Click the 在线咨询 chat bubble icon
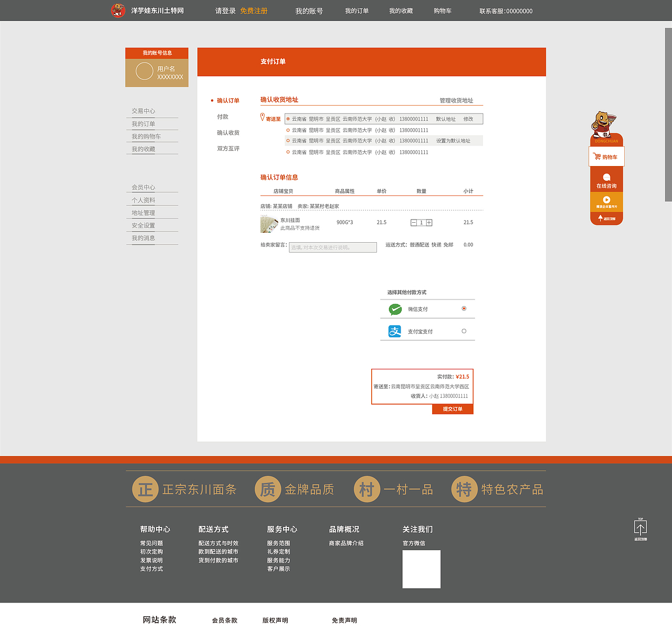The width and height of the screenshot is (672, 631). pos(606,177)
